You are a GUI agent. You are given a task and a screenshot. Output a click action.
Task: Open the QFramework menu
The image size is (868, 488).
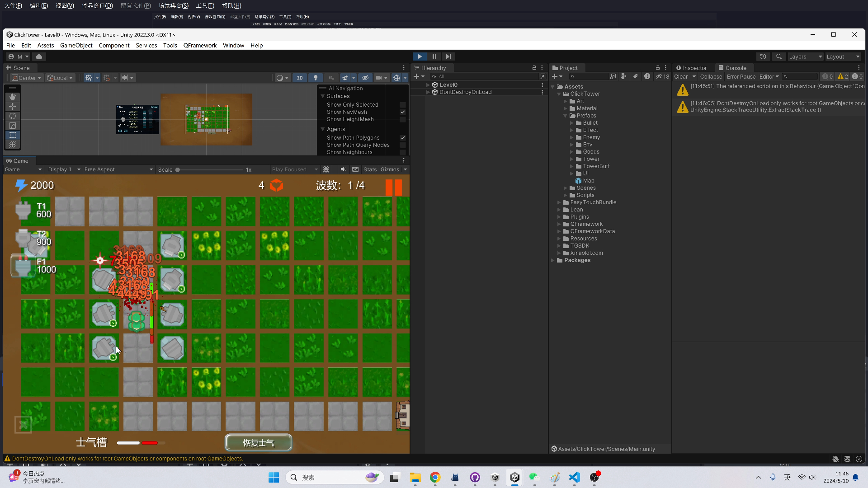click(x=200, y=46)
